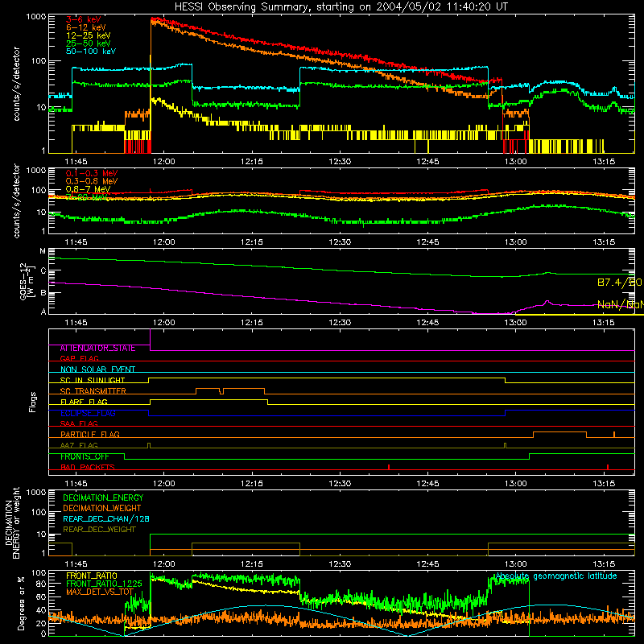Click the '11:45' tick under the Flags panel
This screenshot has height=644, width=644.
pos(76,484)
